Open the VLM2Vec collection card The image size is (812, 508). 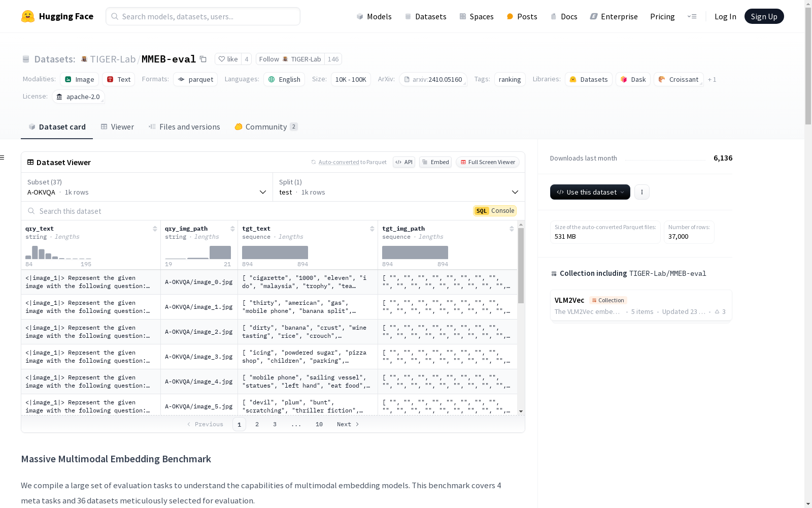(641, 305)
